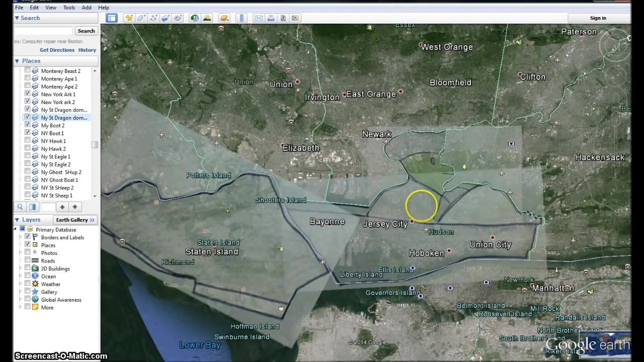The height and width of the screenshot is (362, 644).
Task: Open the search History link
Action: click(x=87, y=50)
